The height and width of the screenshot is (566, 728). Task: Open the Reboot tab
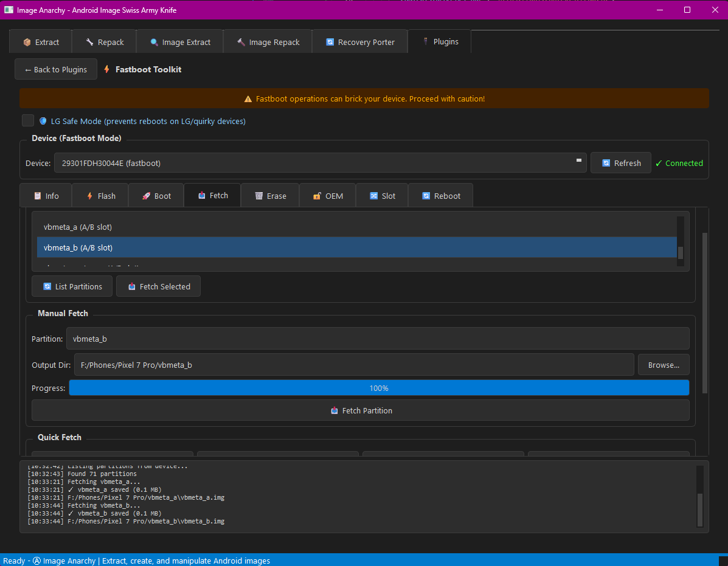point(440,196)
